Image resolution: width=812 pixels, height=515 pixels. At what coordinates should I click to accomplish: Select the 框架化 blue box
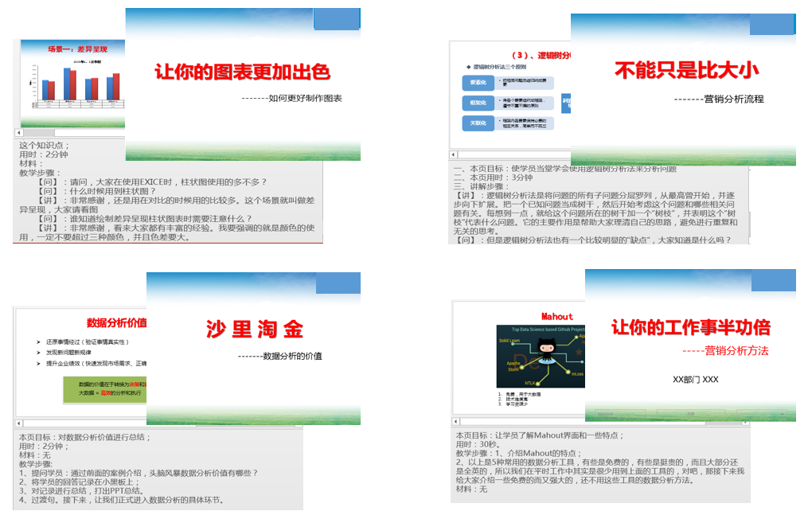click(478, 103)
